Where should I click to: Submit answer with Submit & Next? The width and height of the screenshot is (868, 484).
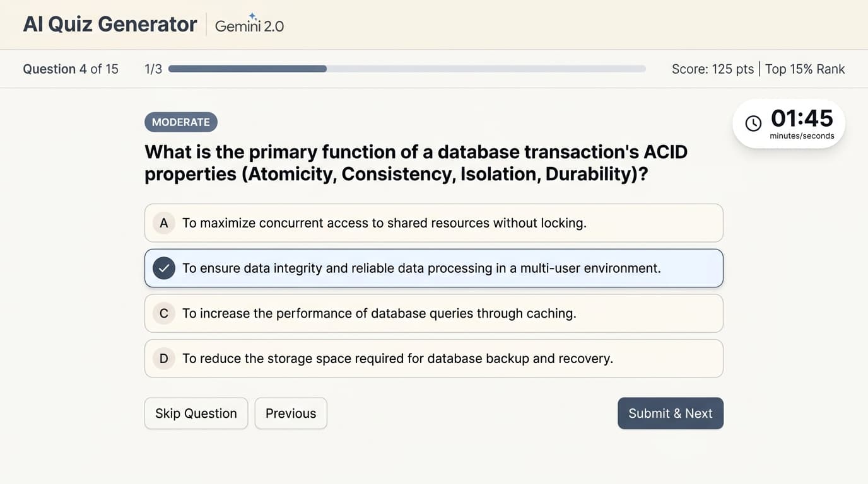pos(671,413)
